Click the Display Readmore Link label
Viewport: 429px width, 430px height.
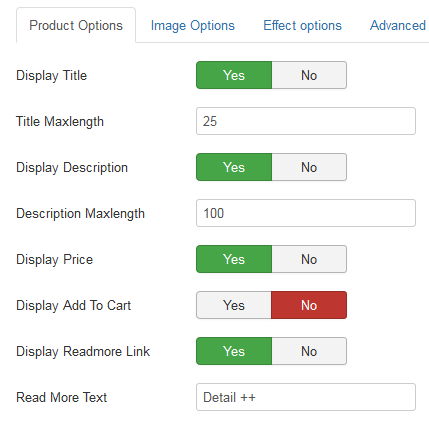pyautogui.click(x=83, y=351)
